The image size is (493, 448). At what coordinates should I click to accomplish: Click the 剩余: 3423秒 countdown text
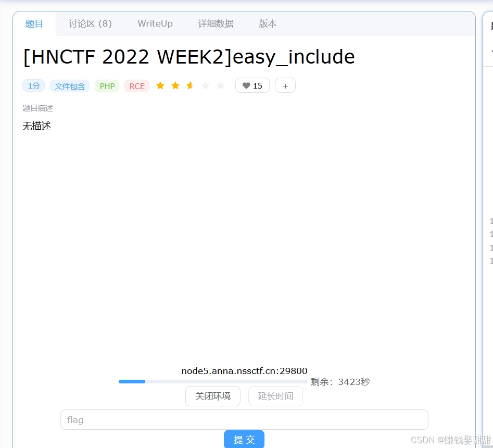click(340, 382)
